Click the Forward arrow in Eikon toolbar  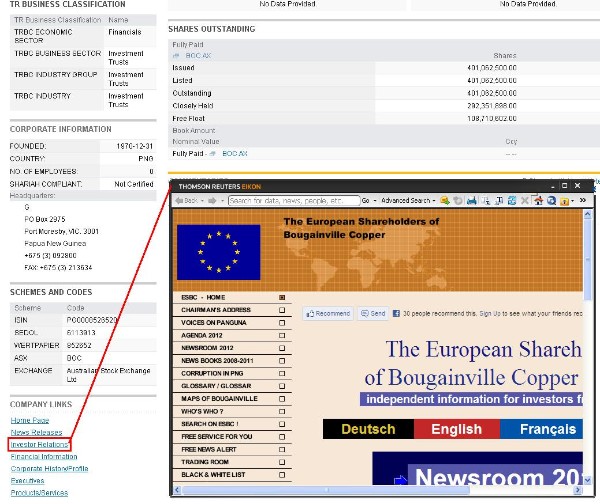pos(211,201)
